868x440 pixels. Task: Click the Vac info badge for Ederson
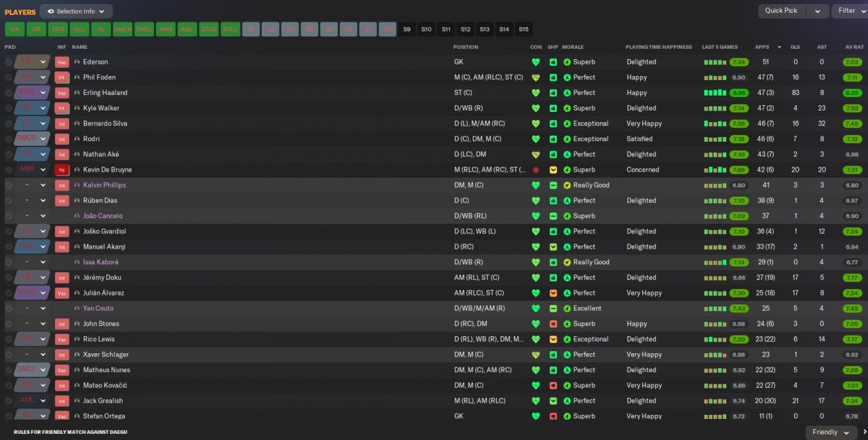click(62, 62)
